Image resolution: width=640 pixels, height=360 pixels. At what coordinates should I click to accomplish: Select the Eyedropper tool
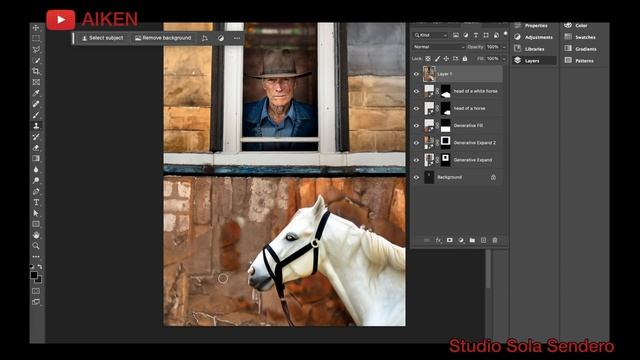36,93
